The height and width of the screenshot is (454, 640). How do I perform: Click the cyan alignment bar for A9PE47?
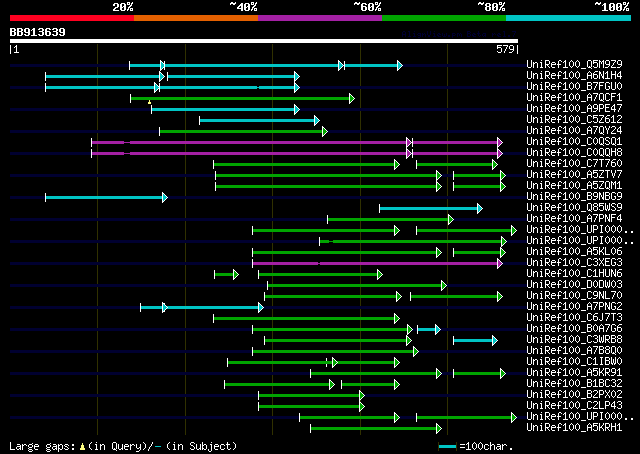225,109
